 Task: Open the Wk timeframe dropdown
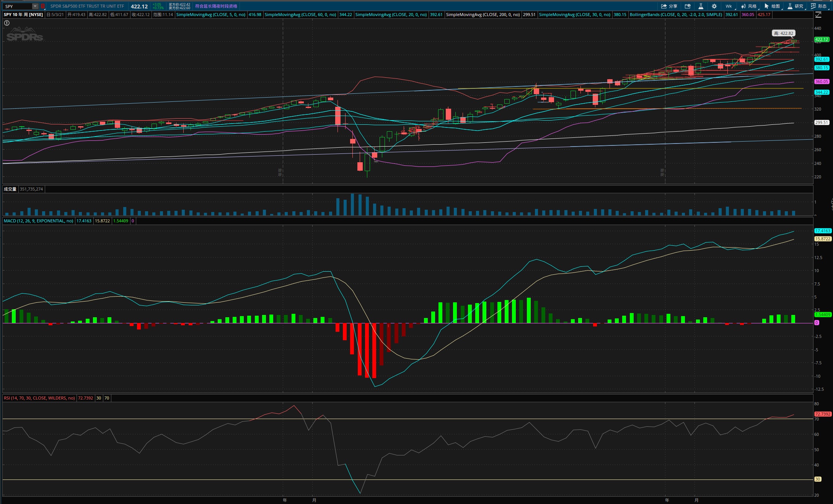coord(729,6)
